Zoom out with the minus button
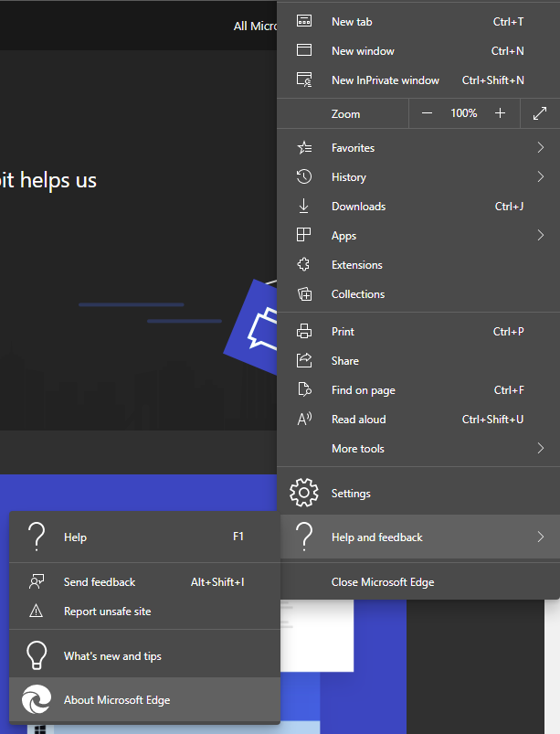This screenshot has height=734, width=560. (427, 113)
